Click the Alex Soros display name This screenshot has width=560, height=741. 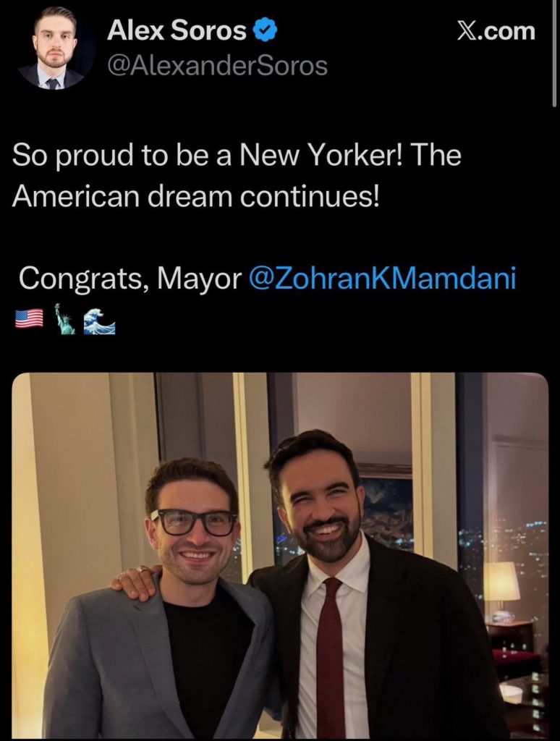(177, 31)
